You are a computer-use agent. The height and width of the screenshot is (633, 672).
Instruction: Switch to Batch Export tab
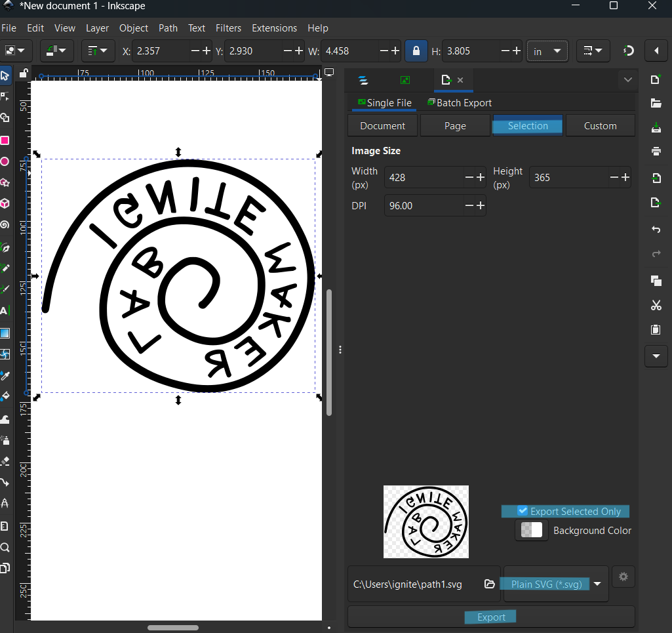tap(460, 103)
